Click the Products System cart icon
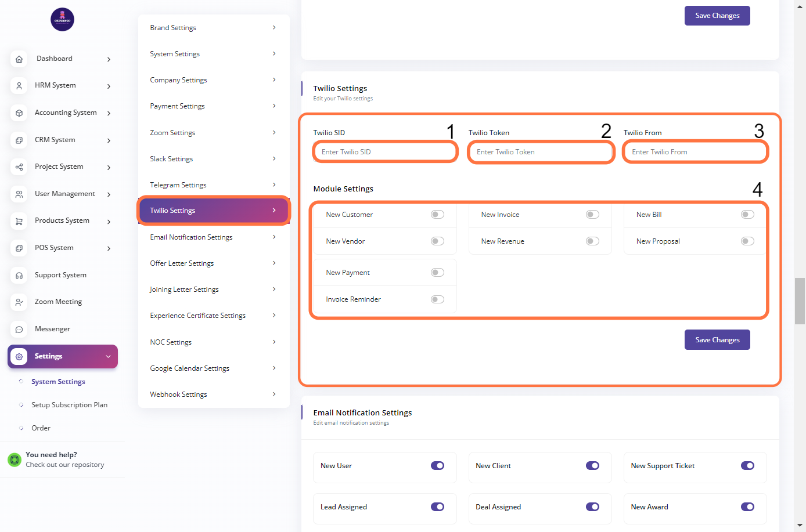 (19, 221)
